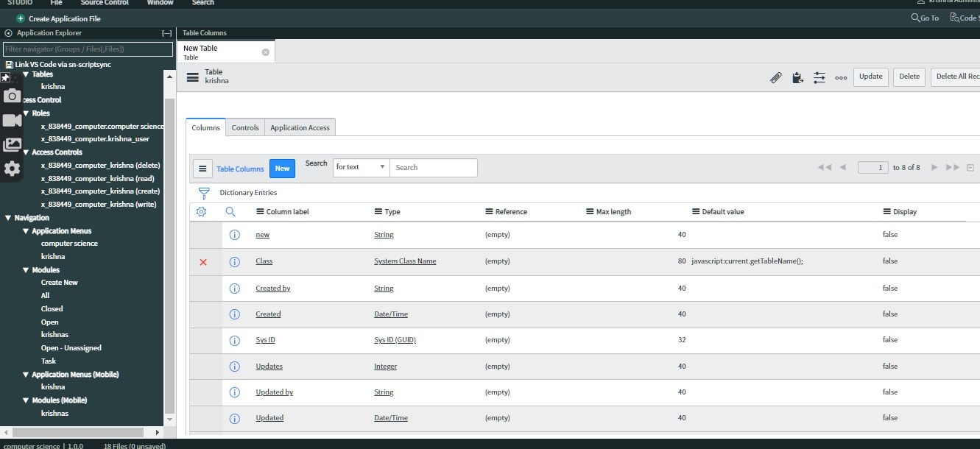This screenshot has height=449, width=980.
Task: Click the personalize list gear icon
Action: point(201,212)
